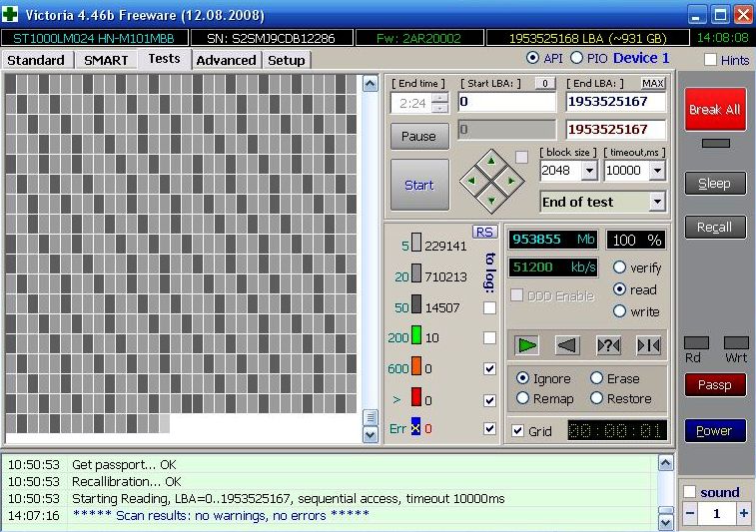This screenshot has width=756, height=532.
Task: Click the green 200 ms block swatch
Action: coord(416,335)
